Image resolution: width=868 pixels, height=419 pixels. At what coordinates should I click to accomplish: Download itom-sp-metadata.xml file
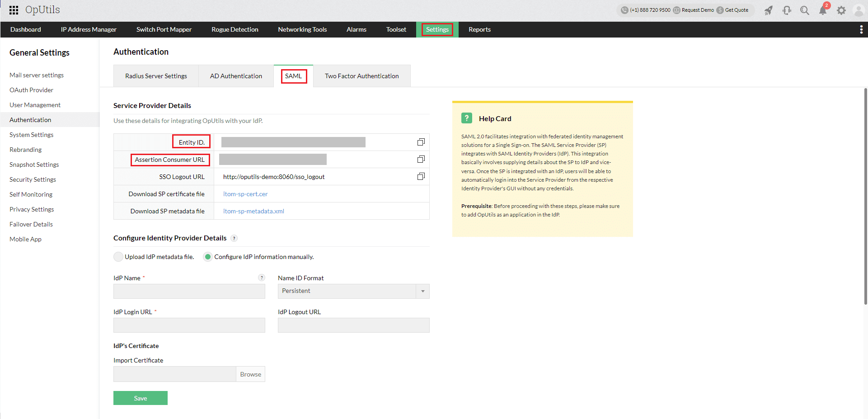pos(253,211)
